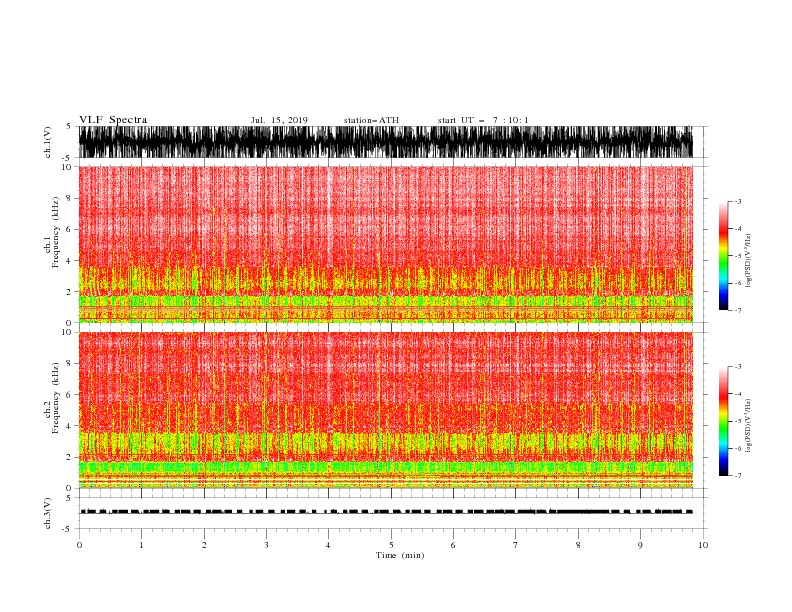Click time axis tick label "9"
792x612 pixels.
(x=640, y=545)
